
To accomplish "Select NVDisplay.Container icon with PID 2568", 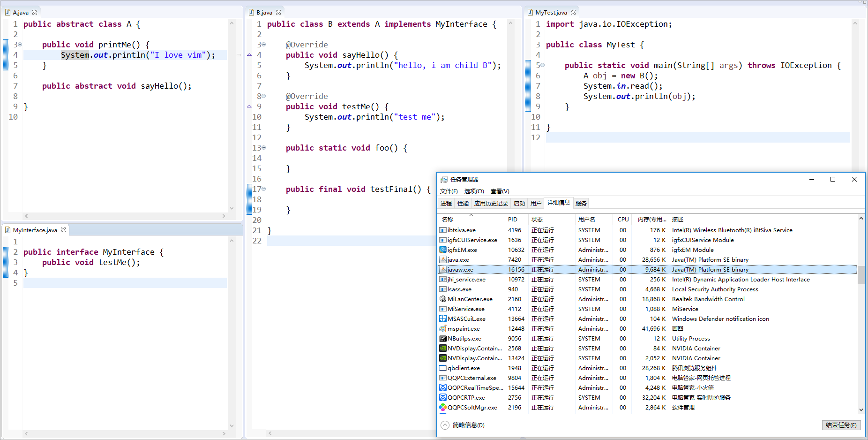I will coord(443,348).
